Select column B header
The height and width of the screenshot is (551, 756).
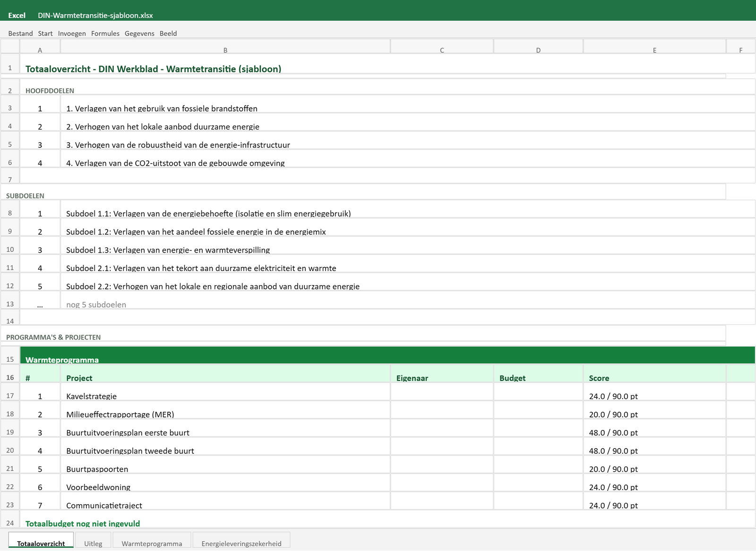(x=225, y=46)
